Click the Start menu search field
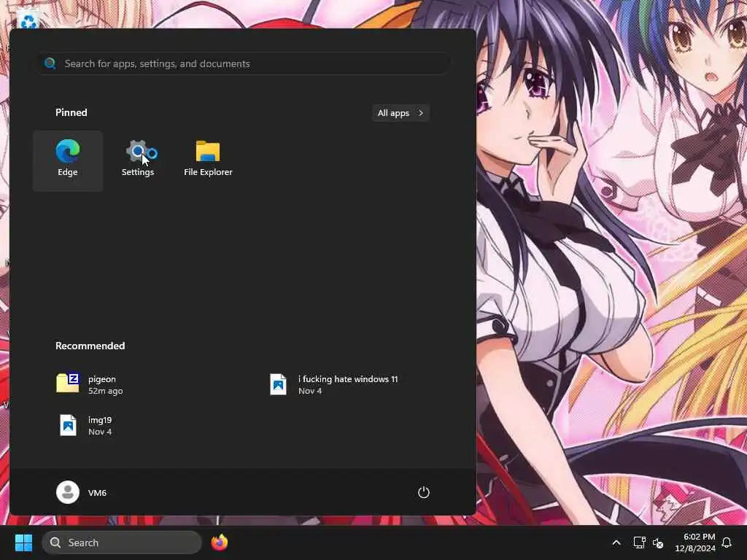The height and width of the screenshot is (560, 747). pos(244,63)
